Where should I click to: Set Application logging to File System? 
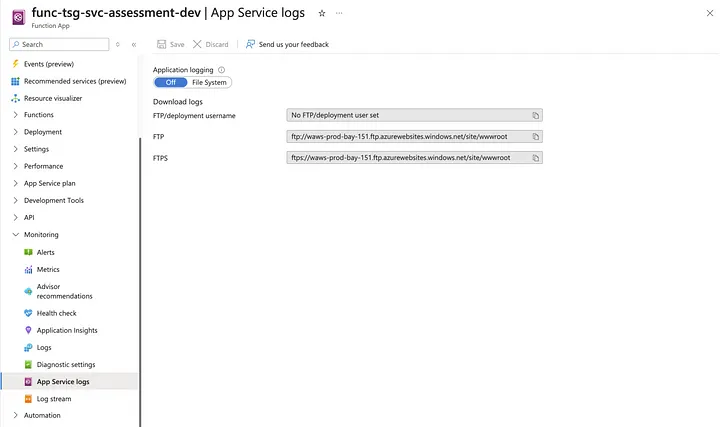(x=209, y=82)
